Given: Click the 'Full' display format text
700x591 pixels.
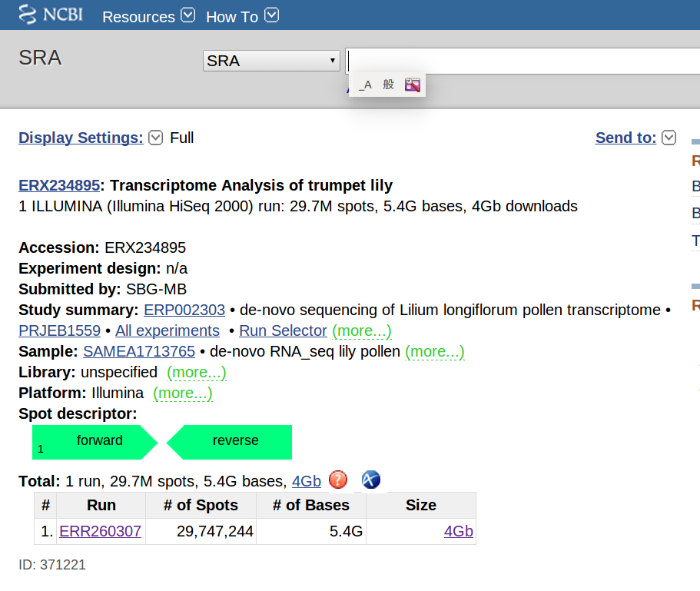Looking at the screenshot, I should tap(181, 138).
